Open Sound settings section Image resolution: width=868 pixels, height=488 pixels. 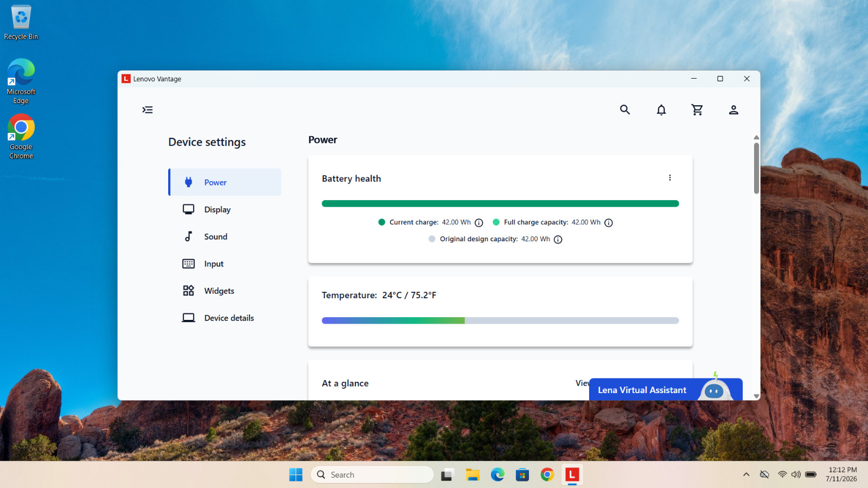225,236
